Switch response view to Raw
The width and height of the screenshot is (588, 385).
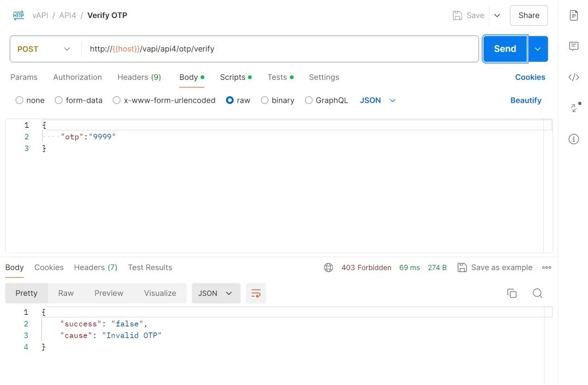pos(66,293)
